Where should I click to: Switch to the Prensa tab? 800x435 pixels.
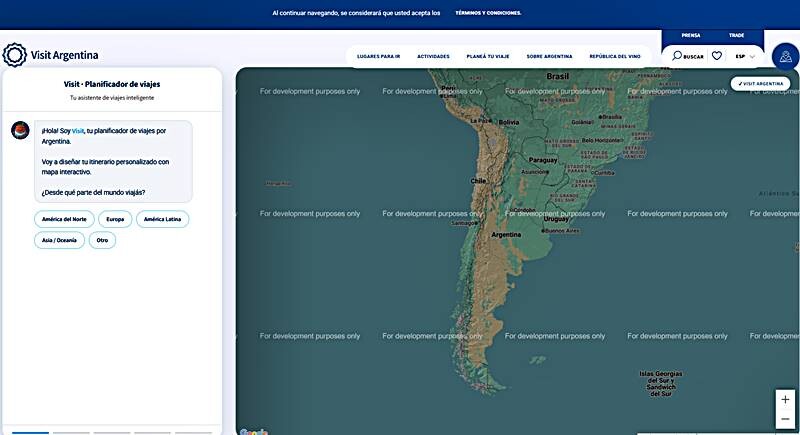click(691, 36)
